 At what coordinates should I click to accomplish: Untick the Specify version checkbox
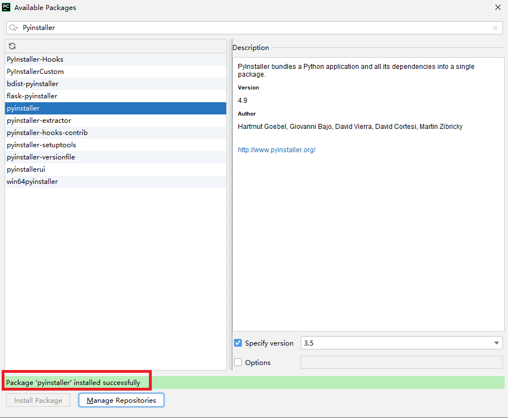[238, 343]
